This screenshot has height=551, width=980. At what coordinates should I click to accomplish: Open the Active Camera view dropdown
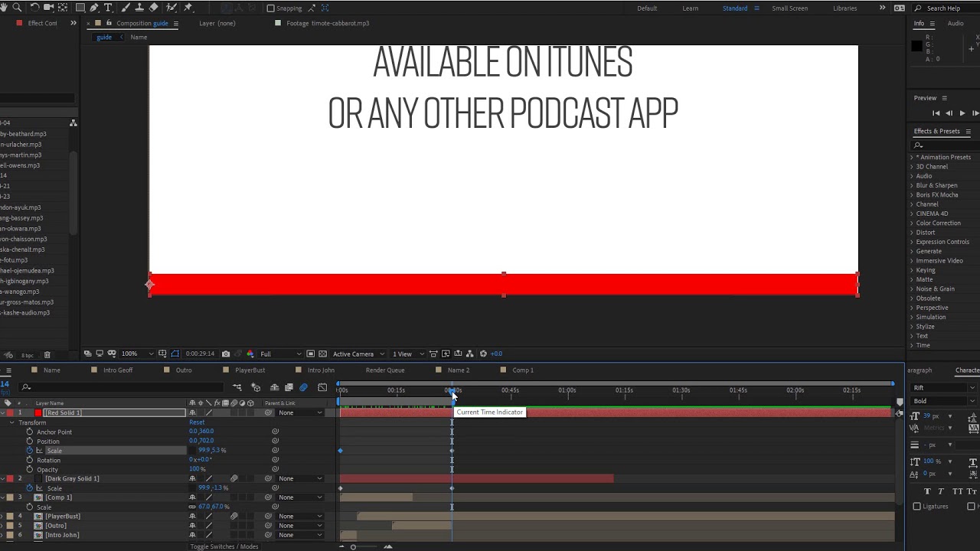click(358, 354)
